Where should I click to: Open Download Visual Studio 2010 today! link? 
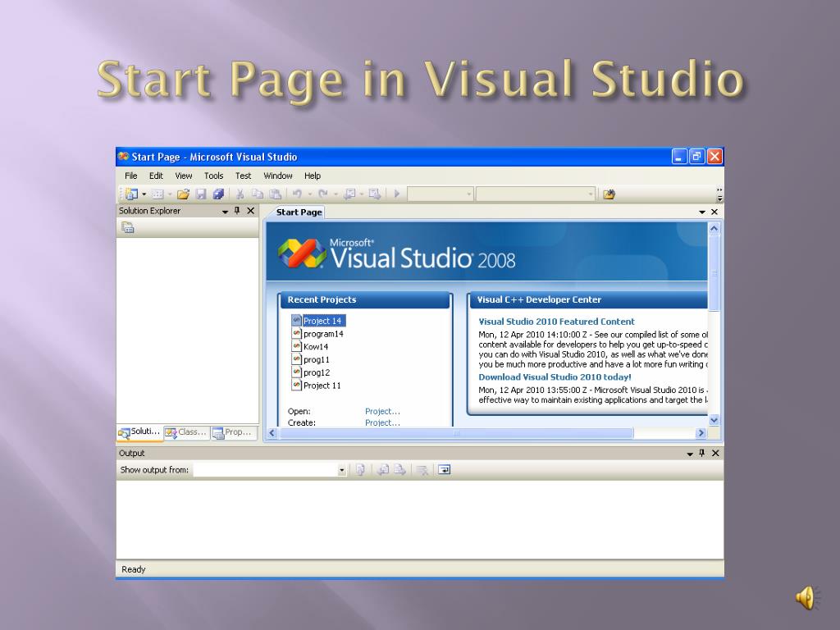555,377
